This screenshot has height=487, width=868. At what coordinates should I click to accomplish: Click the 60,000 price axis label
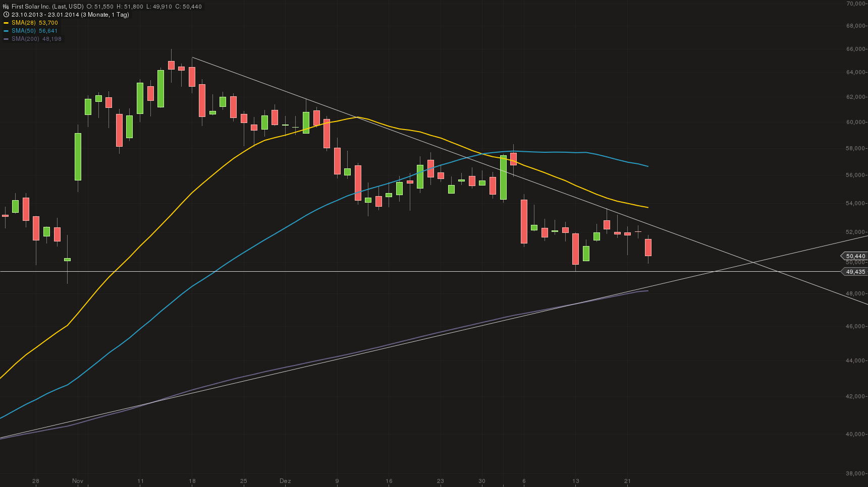pyautogui.click(x=857, y=122)
